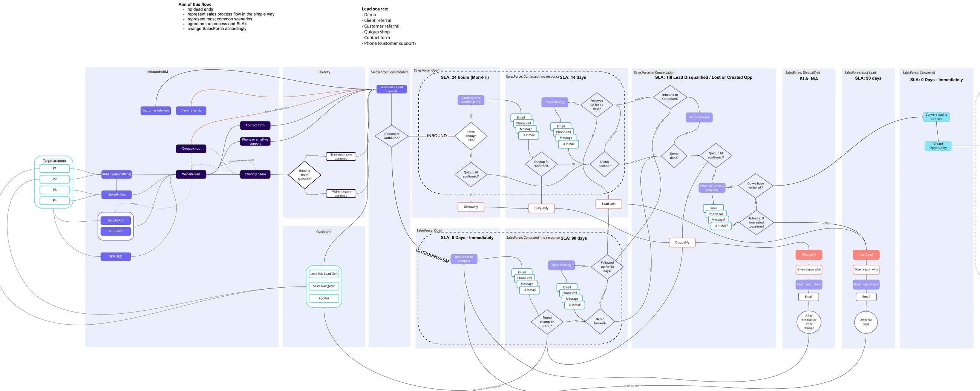Image resolution: width=980 pixels, height=391 pixels.
Task: Select the Have enough info diamond
Action: [471, 136]
